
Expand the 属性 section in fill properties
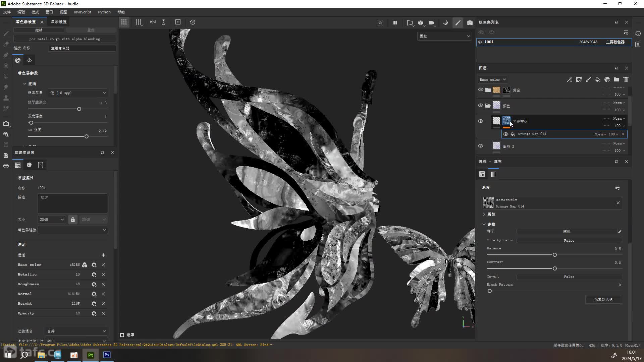(484, 214)
